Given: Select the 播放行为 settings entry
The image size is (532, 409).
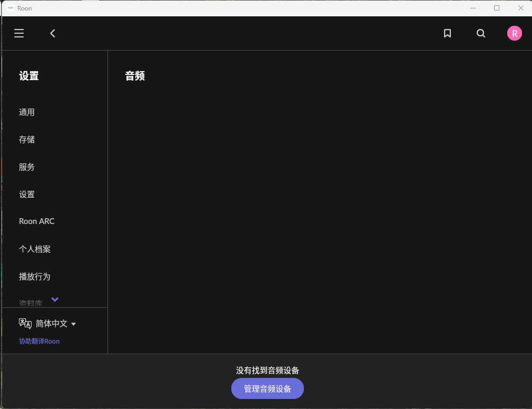Looking at the screenshot, I should 35,276.
